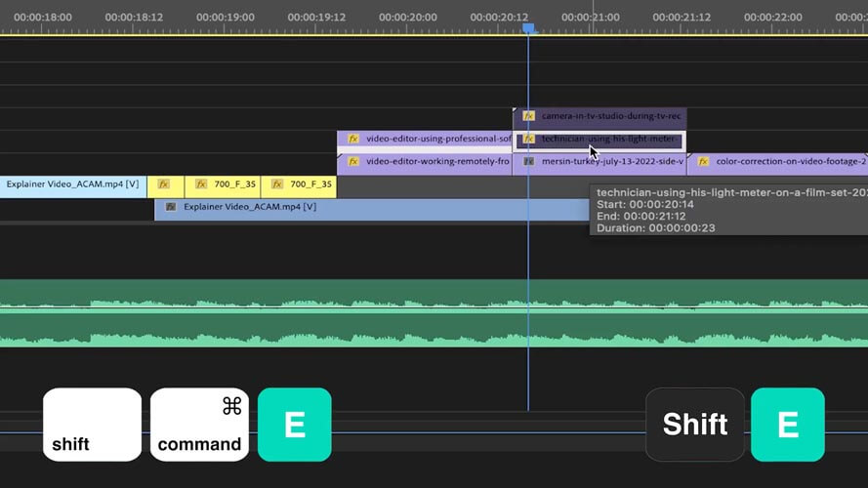Select the video-editor-working-remotely-fro clip
868x488 pixels.
click(425, 164)
